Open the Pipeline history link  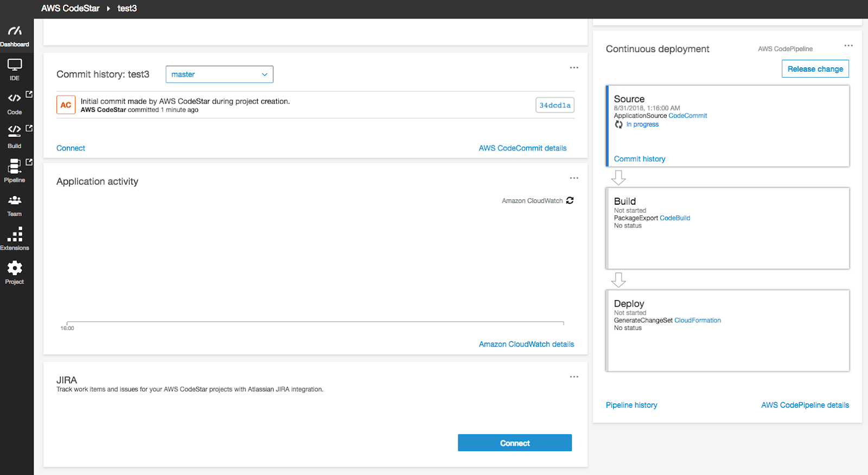[631, 405]
